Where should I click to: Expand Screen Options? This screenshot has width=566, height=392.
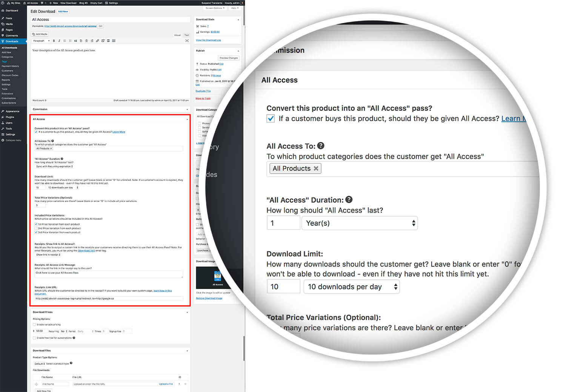pyautogui.click(x=215, y=8)
